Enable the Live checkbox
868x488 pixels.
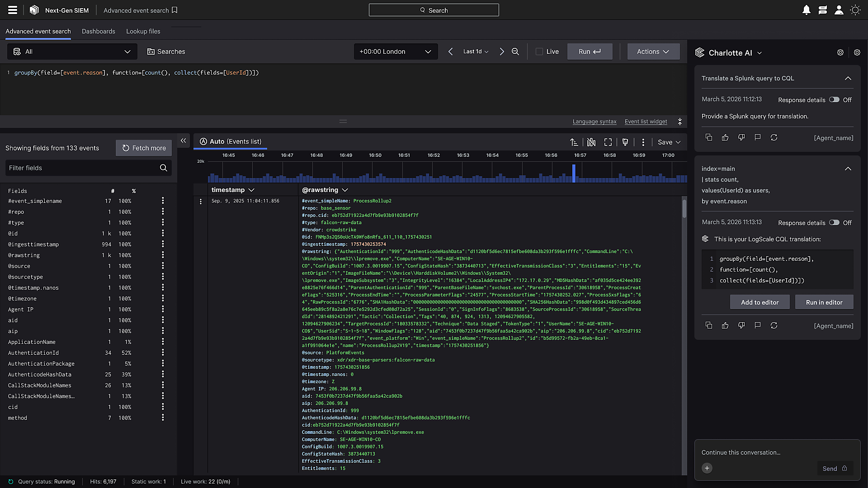539,52
